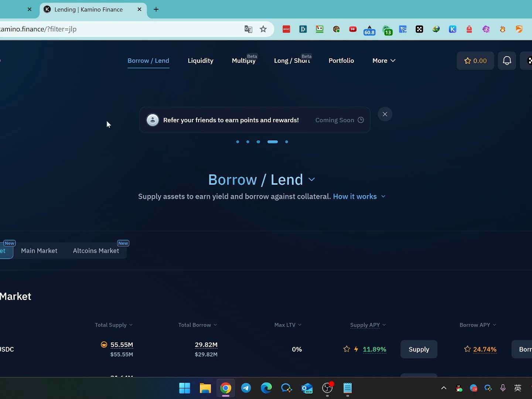The width and height of the screenshot is (532, 399).
Task: Open the YouTube-style red extension icon
Action: pos(353,29)
